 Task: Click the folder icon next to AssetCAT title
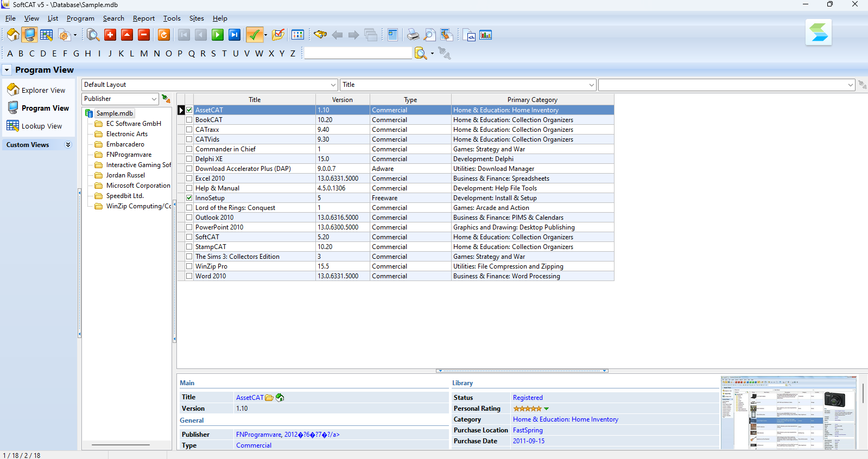pos(269,398)
